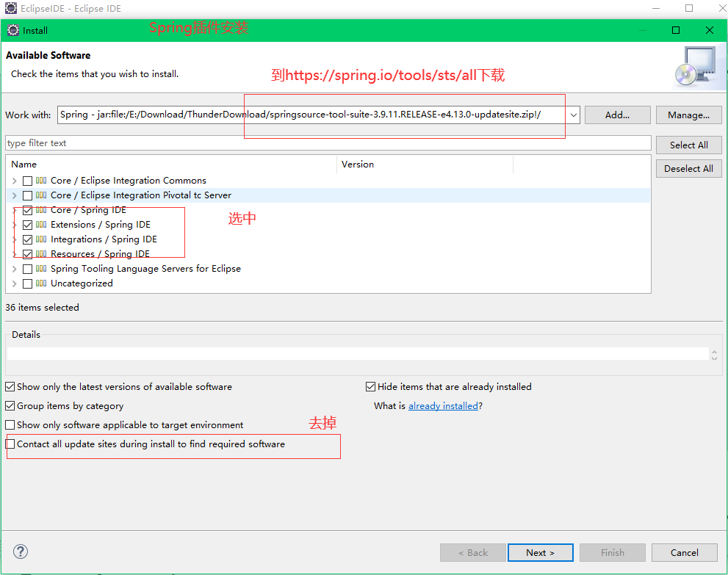This screenshot has height=575, width=728.
Task: Click category icon beside Spring Tooling Language Servers
Action: coord(41,269)
